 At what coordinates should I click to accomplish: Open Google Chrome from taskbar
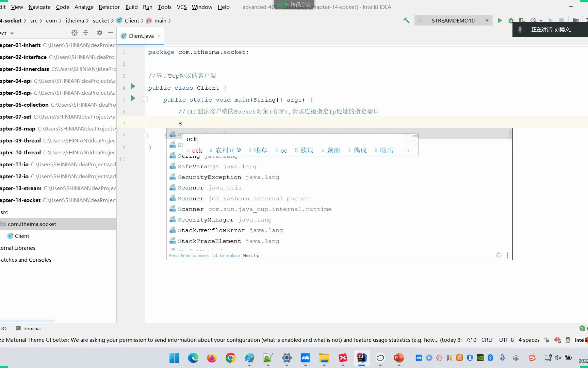[x=230, y=358]
